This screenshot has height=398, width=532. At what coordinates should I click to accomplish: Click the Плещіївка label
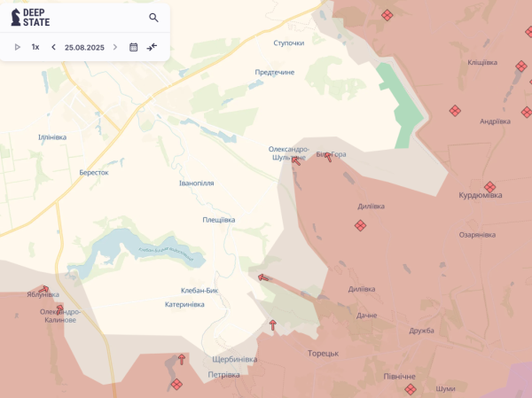tap(219, 220)
